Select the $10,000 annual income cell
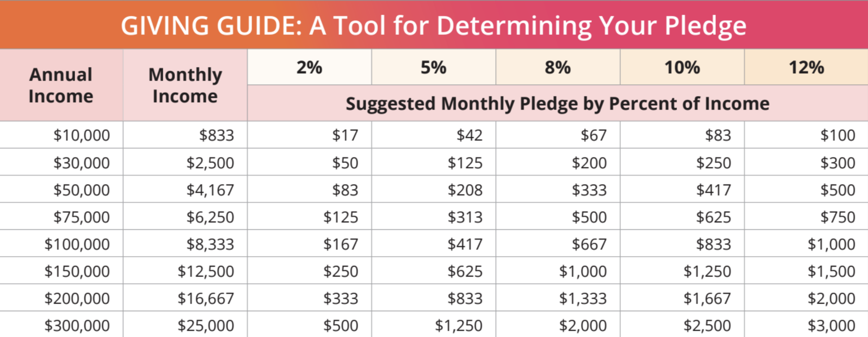Image resolution: width=868 pixels, height=337 pixels. point(81,135)
